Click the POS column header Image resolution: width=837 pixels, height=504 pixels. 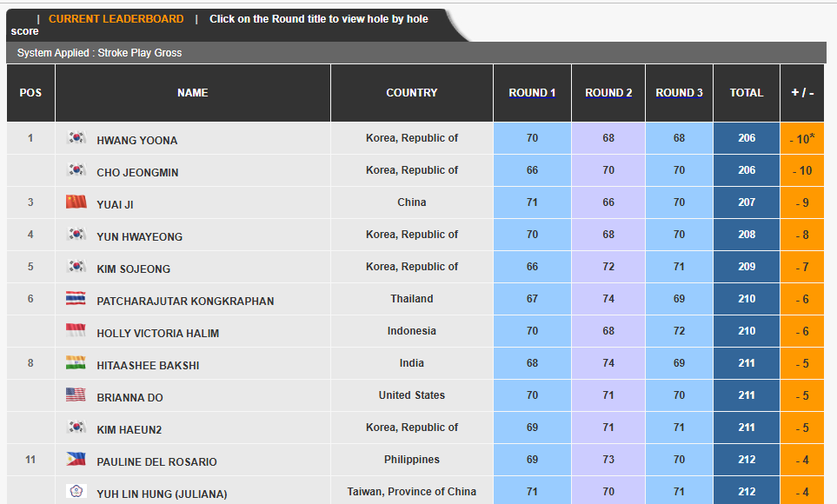[30, 93]
